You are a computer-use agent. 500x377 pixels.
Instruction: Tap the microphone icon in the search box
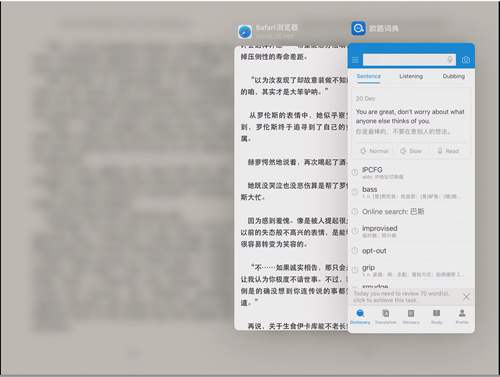coord(450,60)
